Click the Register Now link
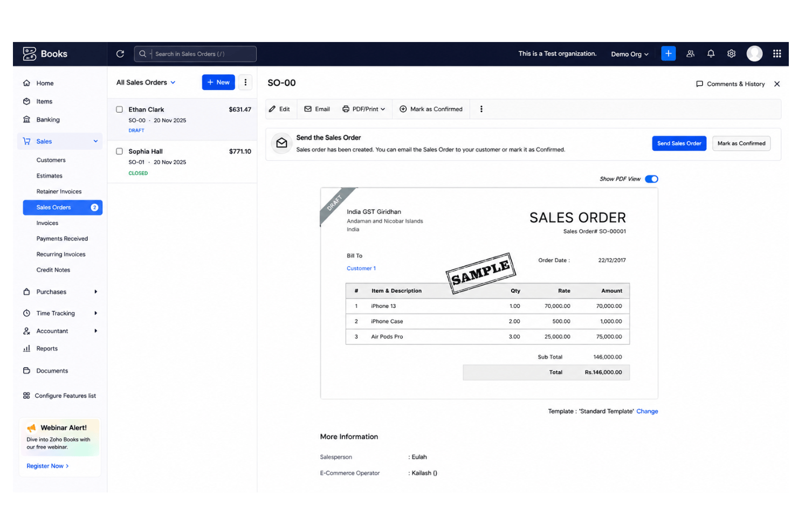Screen dimensions: 798x532 click(47, 466)
